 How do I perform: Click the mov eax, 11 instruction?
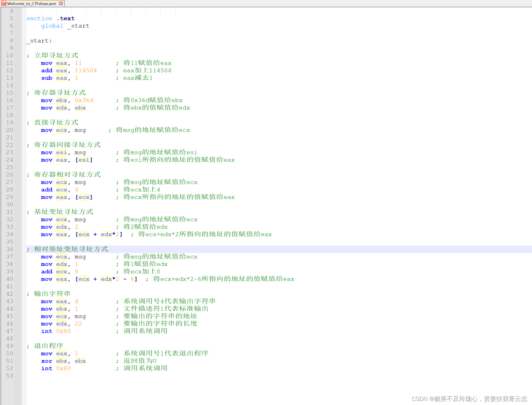click(x=61, y=63)
